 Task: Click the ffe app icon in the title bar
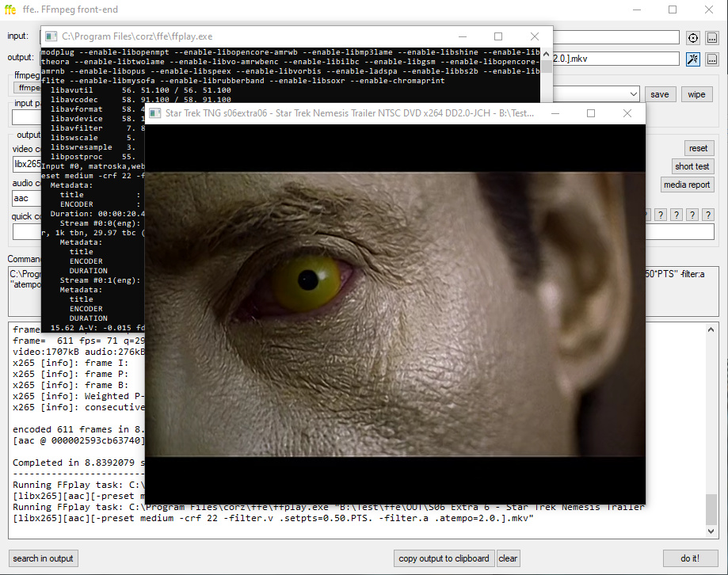(10, 10)
